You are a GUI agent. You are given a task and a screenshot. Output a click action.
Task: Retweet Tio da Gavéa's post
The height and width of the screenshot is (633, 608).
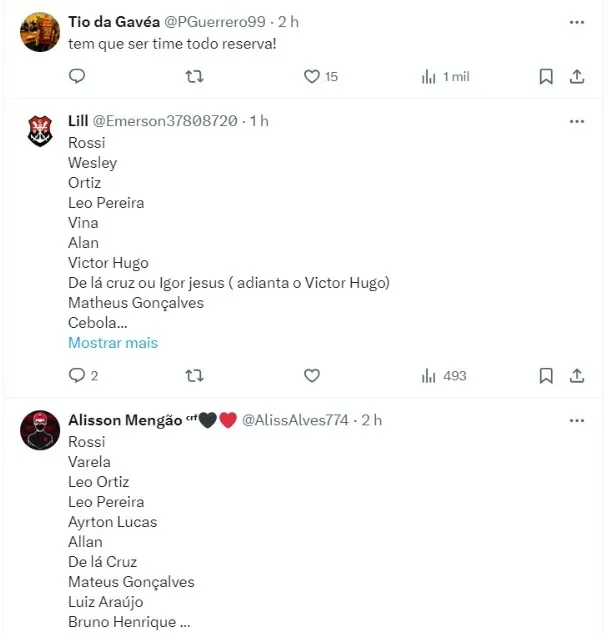tap(196, 76)
